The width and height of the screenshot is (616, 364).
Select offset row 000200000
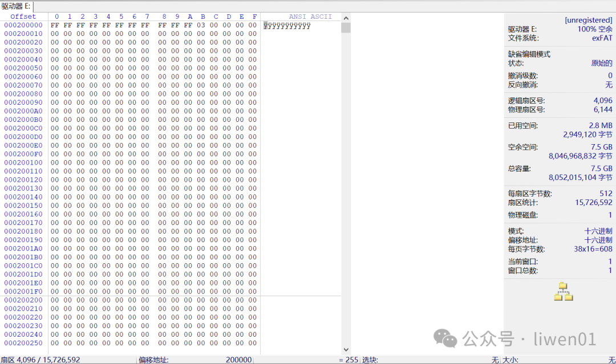23,25
